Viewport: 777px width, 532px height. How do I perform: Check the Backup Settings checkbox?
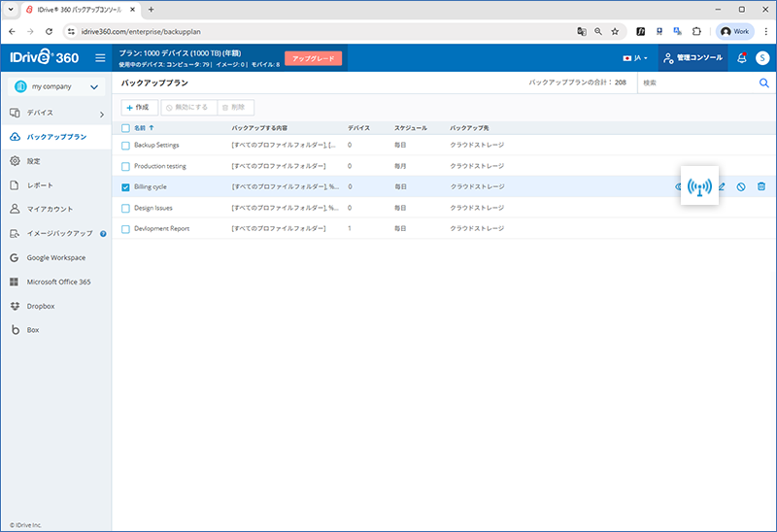[x=125, y=146]
